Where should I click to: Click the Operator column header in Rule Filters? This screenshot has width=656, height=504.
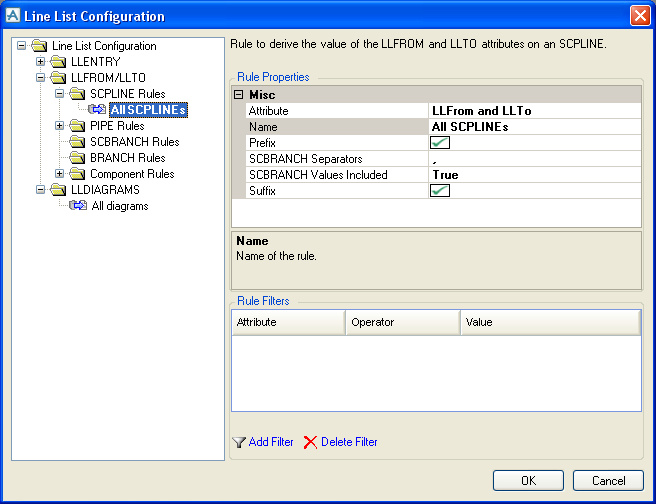[x=402, y=322]
